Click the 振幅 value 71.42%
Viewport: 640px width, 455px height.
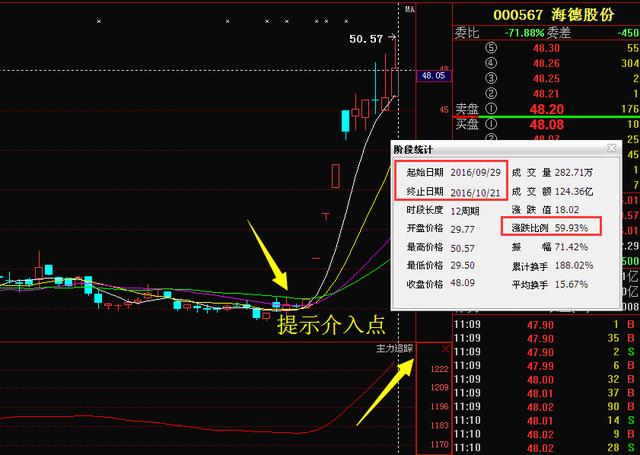571,247
